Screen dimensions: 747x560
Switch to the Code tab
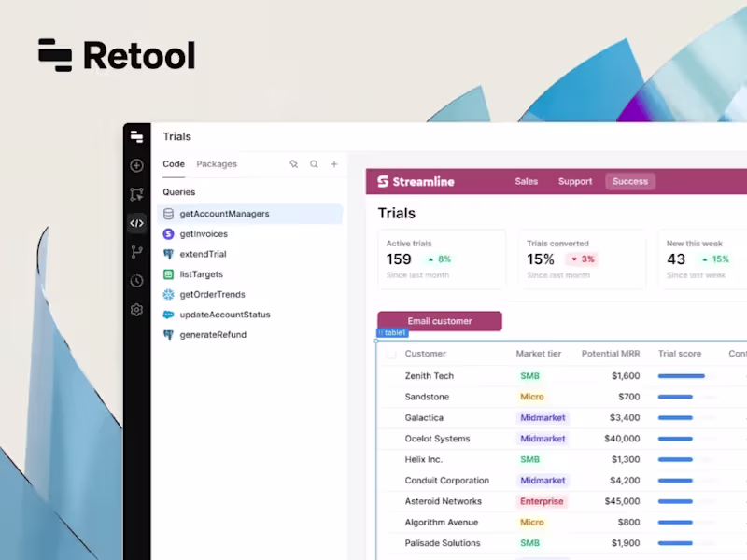[x=174, y=164]
